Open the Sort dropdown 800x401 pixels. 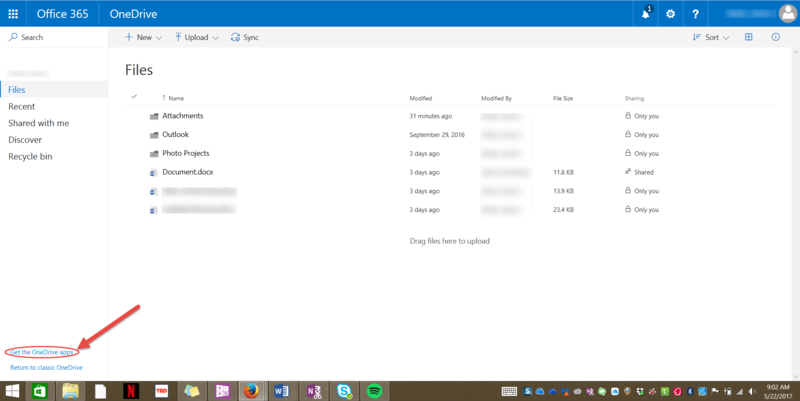point(710,37)
